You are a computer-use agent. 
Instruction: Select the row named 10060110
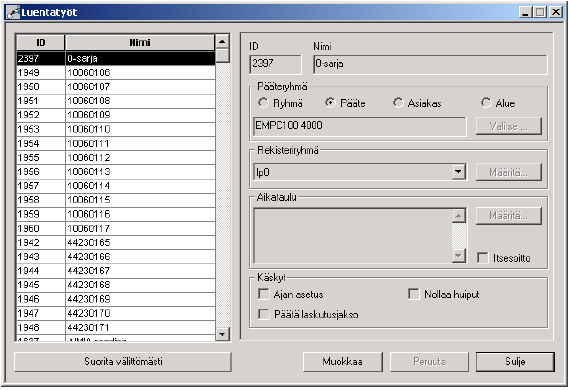click(116, 129)
